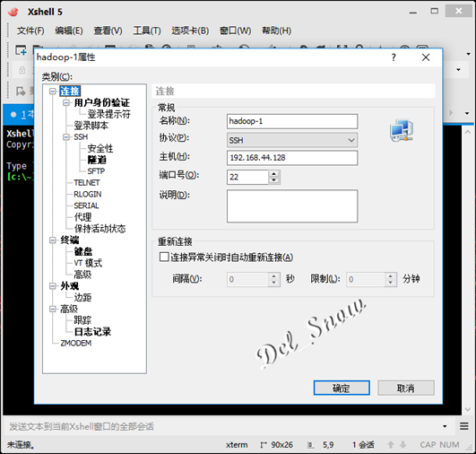Click the lock icon in the address bar

click(x=22, y=70)
